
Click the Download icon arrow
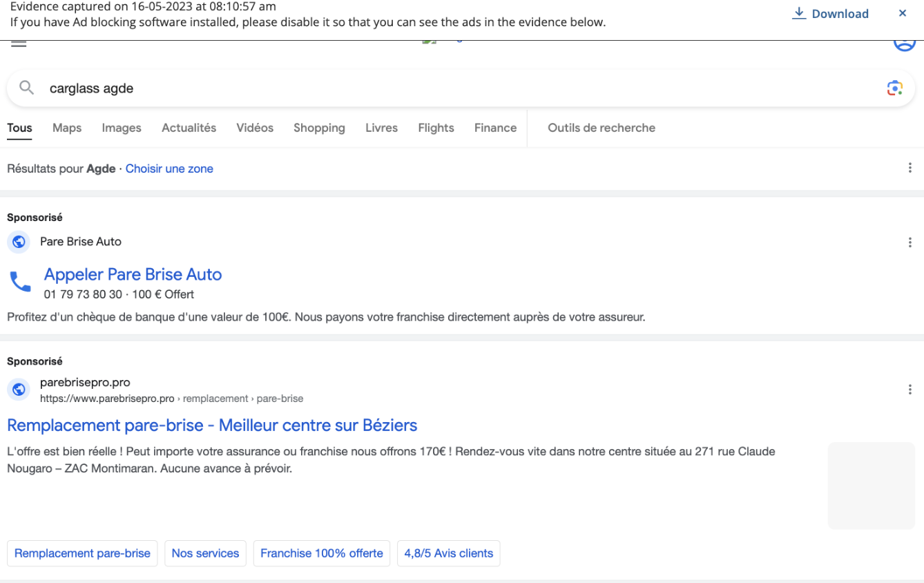point(799,13)
